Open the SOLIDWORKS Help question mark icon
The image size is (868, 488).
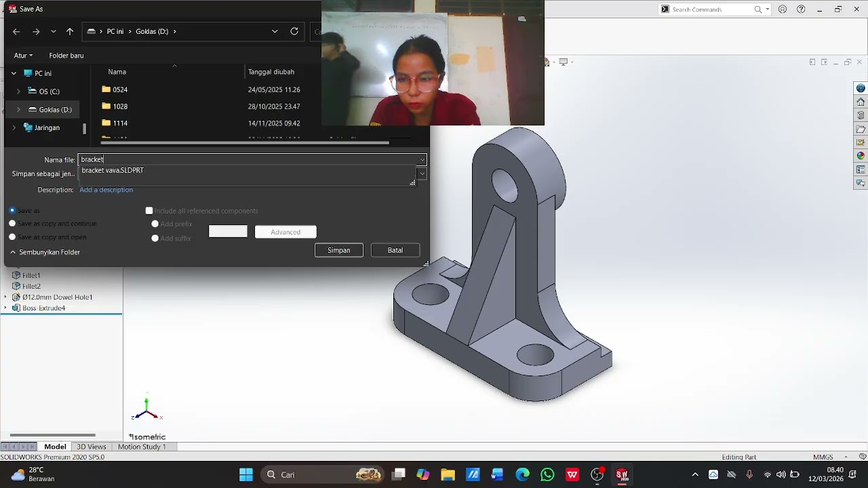tap(801, 9)
